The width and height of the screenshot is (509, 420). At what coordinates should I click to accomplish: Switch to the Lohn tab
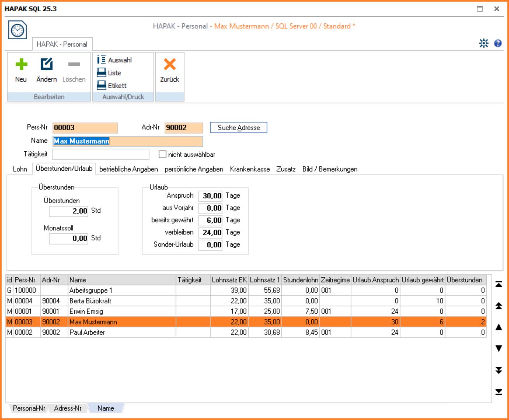20,169
